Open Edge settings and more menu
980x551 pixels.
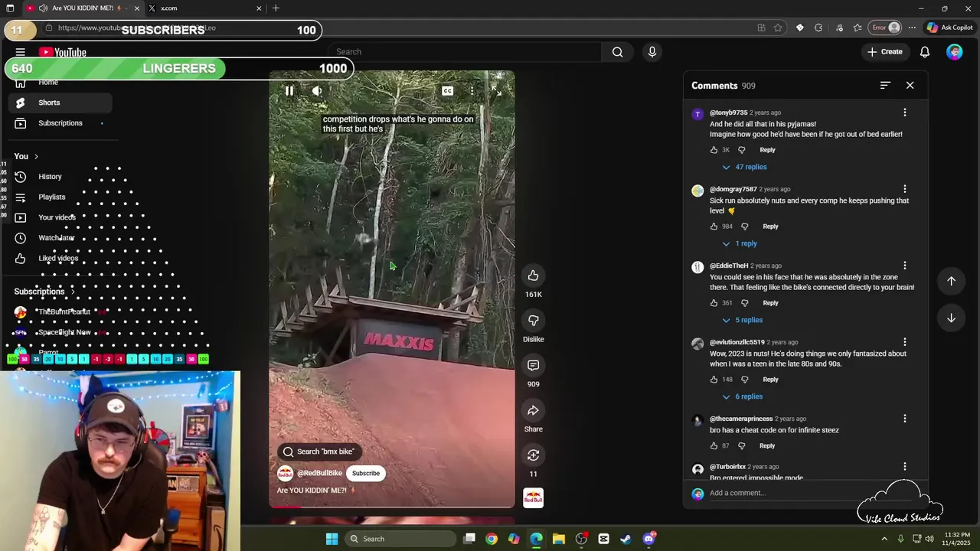pos(912,28)
